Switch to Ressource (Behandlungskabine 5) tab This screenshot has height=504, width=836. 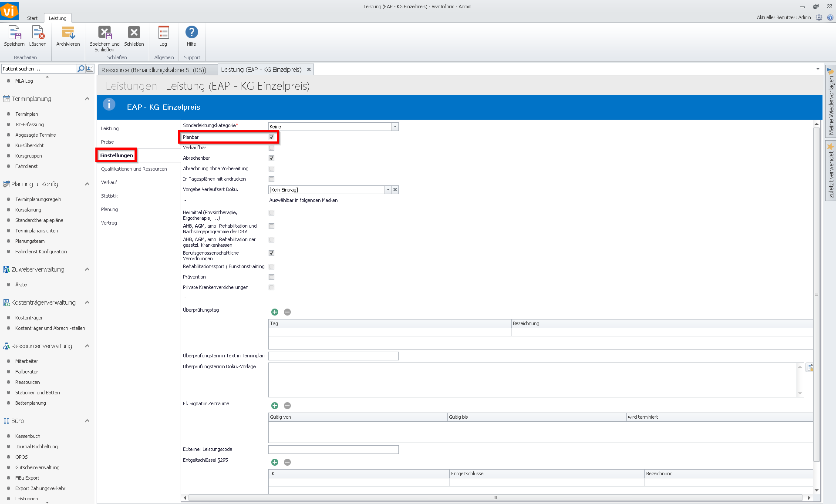(154, 70)
